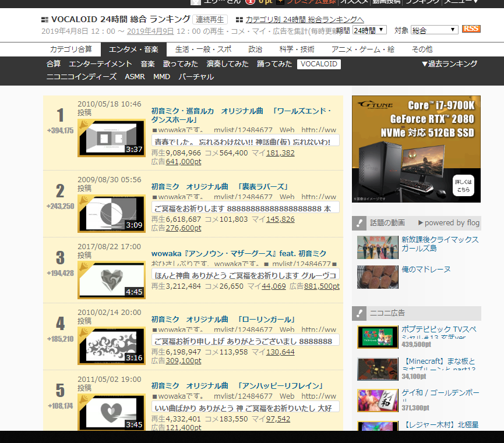Click マイリスト count 97,542
Image resolution: width=504 pixels, height=443 pixels.
point(278,419)
